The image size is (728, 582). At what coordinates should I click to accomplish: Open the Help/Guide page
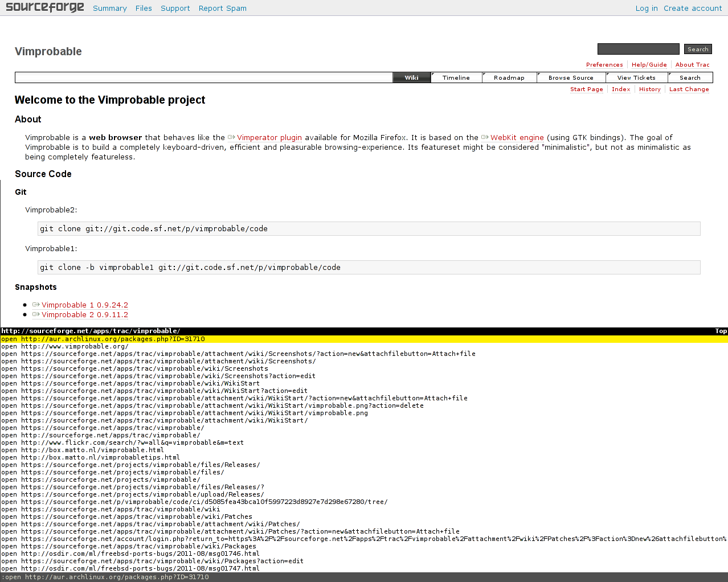[649, 64]
